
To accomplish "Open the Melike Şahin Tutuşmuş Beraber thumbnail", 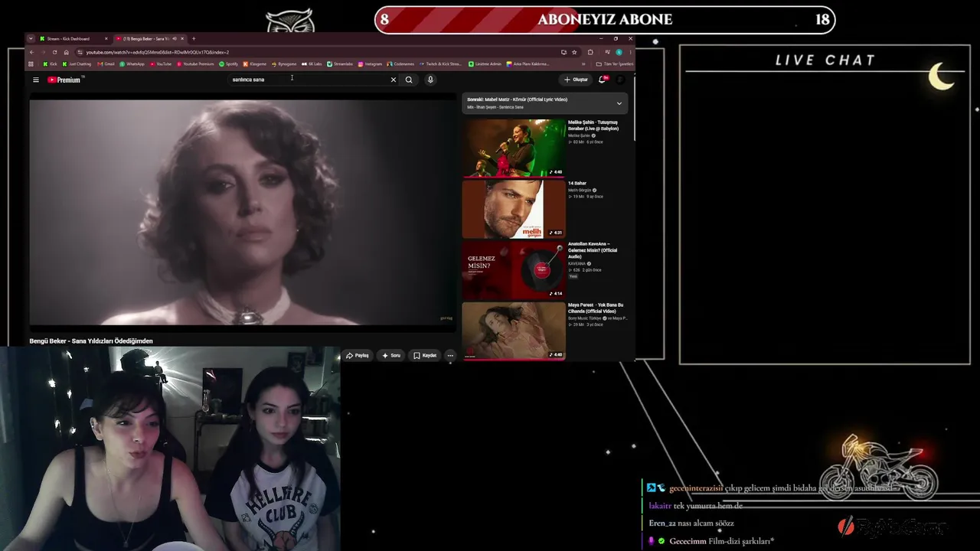I will click(514, 148).
